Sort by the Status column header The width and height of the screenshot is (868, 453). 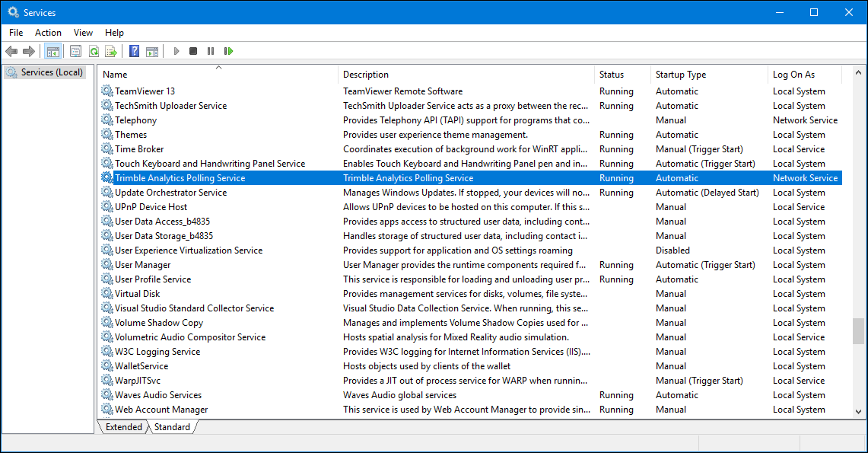(x=623, y=74)
